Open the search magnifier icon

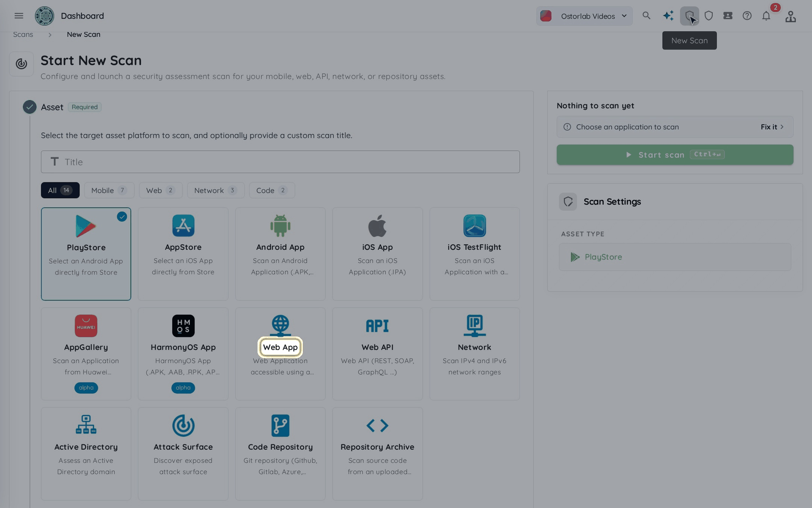[646, 16]
